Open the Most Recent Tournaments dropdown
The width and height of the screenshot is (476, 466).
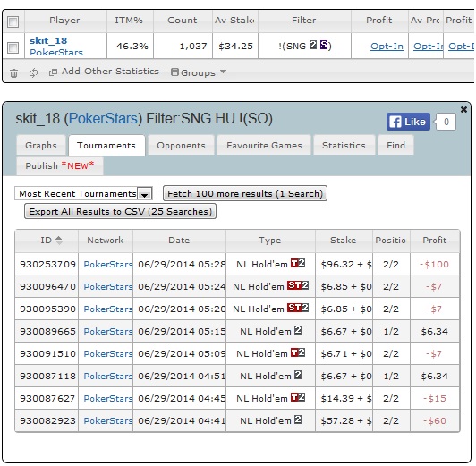(x=83, y=193)
